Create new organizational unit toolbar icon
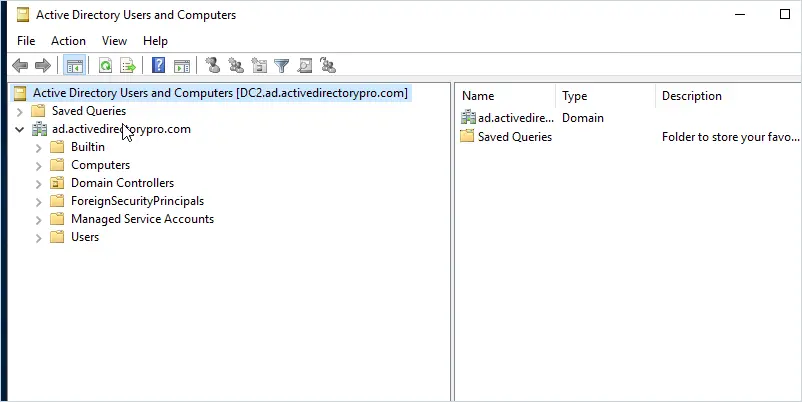 tap(259, 65)
